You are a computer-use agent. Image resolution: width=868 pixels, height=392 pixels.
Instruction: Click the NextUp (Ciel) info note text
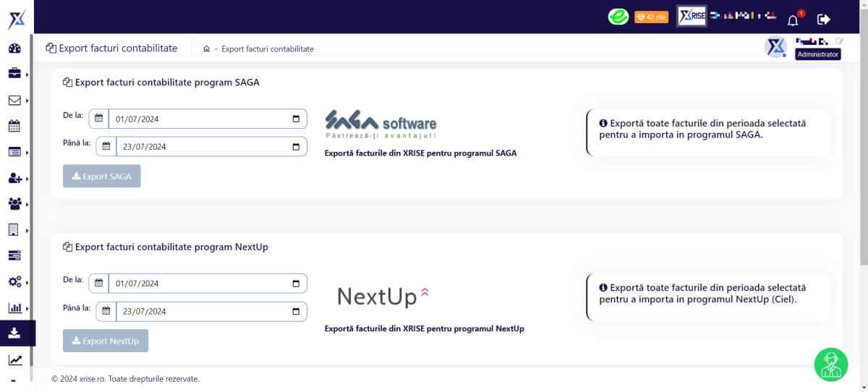click(702, 294)
